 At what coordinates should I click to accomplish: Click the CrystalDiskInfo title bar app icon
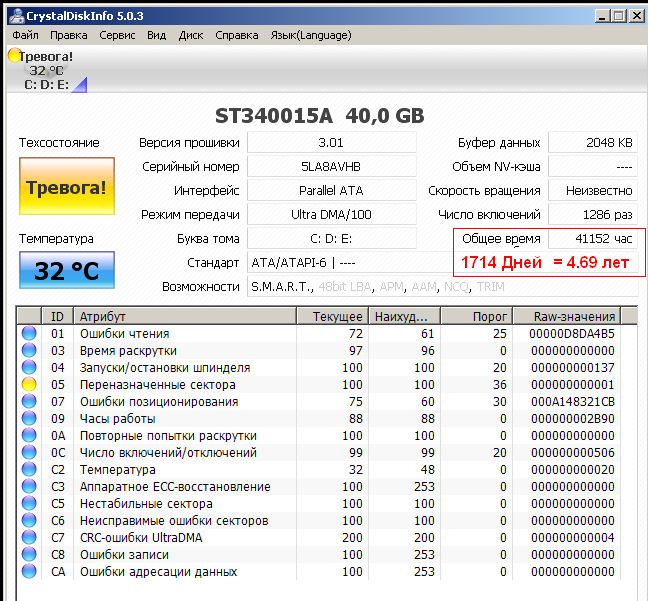coord(17,16)
